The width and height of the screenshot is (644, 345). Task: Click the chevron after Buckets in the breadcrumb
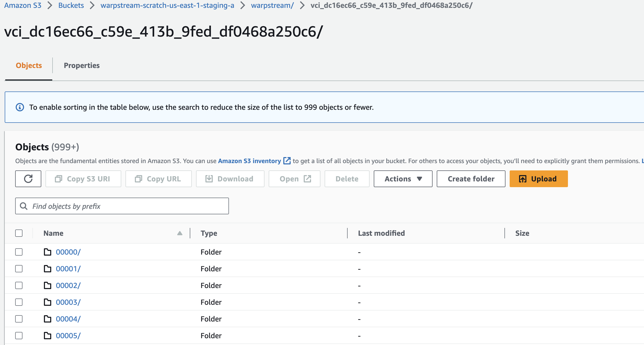point(92,5)
